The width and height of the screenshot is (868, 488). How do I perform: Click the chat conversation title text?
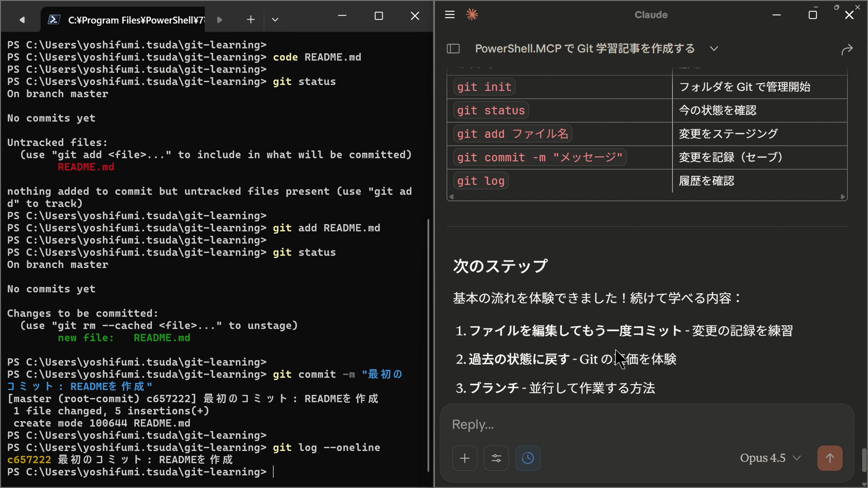[585, 49]
